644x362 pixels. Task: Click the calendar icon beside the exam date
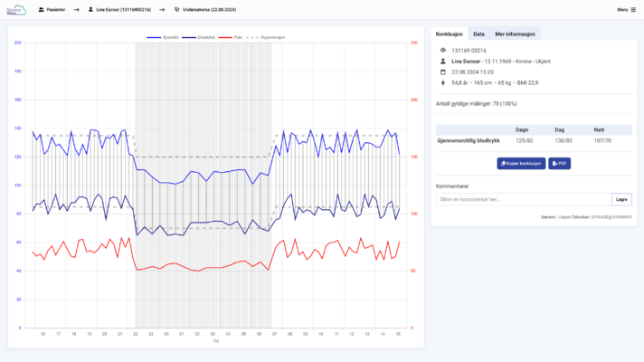click(x=442, y=71)
